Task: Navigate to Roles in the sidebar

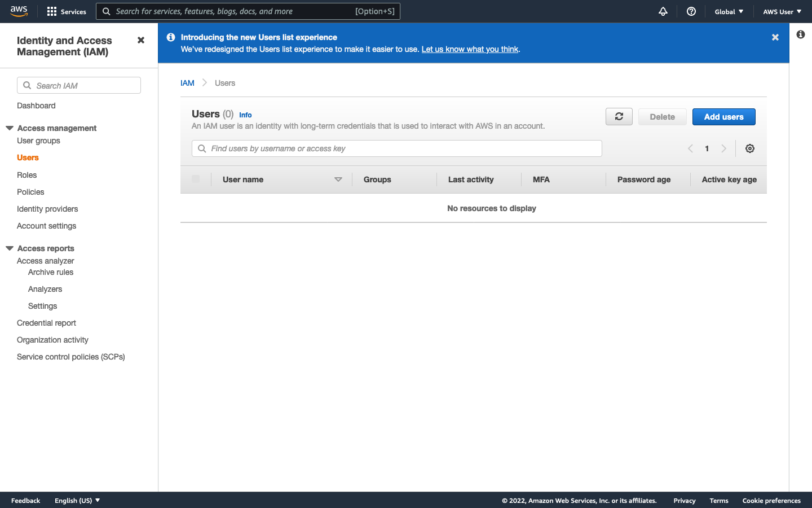Action: [27, 175]
